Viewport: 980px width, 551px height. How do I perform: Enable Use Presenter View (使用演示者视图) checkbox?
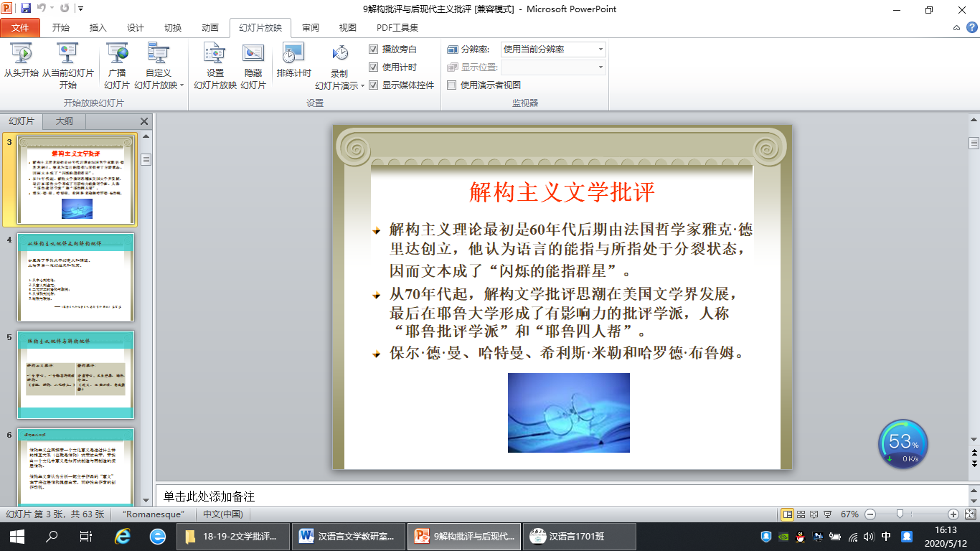coord(452,85)
